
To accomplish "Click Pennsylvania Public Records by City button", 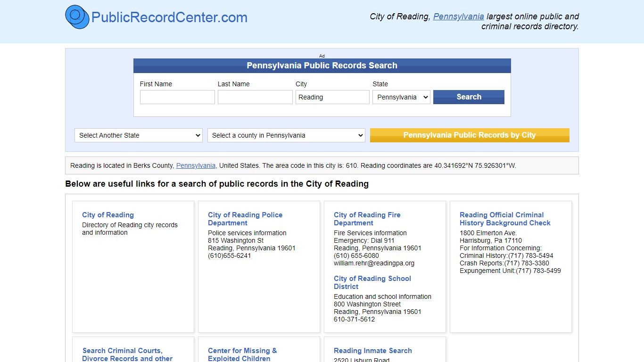I will coord(470,135).
